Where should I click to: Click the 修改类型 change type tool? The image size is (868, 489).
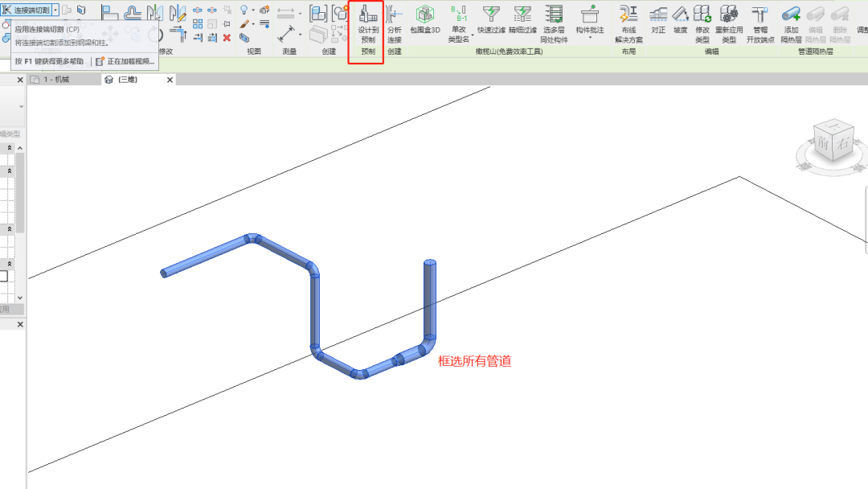702,24
